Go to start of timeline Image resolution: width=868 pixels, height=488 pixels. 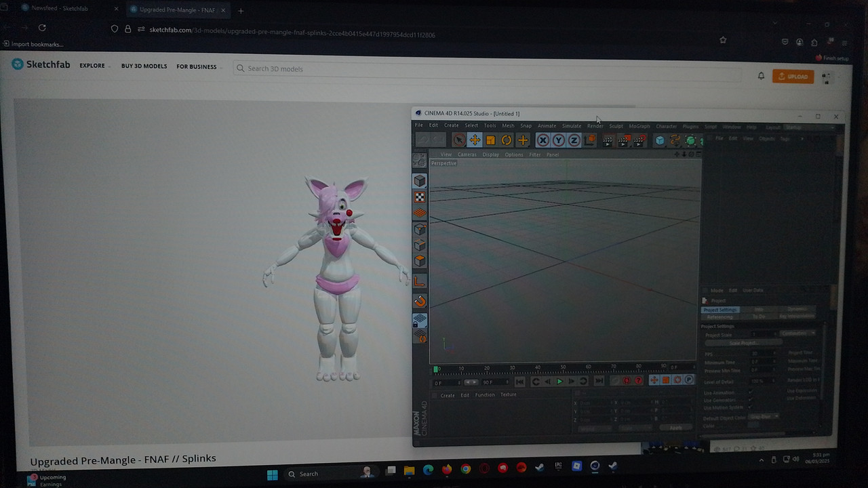520,382
